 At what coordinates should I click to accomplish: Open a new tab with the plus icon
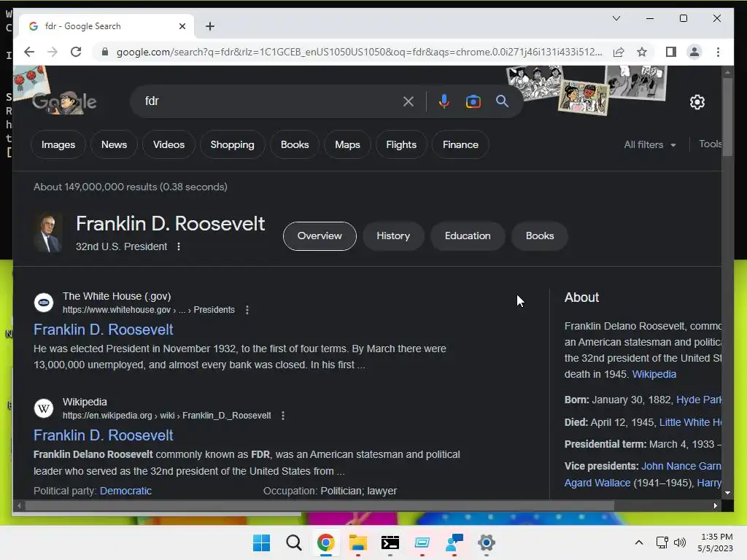pyautogui.click(x=209, y=26)
